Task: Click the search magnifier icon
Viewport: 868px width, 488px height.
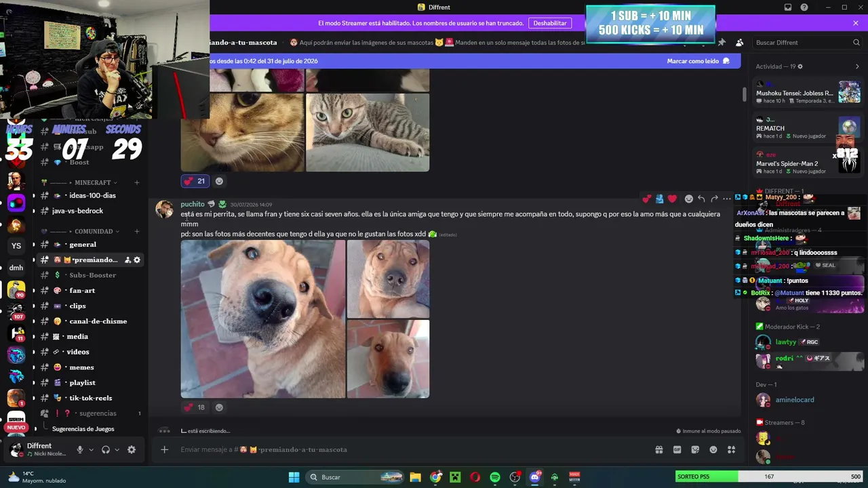Action: coord(856,43)
